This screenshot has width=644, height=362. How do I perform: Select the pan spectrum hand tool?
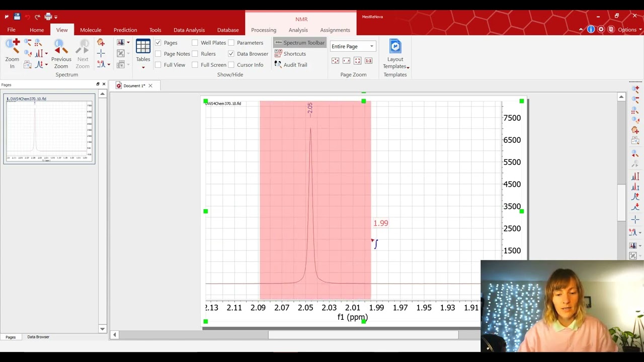[x=101, y=43]
